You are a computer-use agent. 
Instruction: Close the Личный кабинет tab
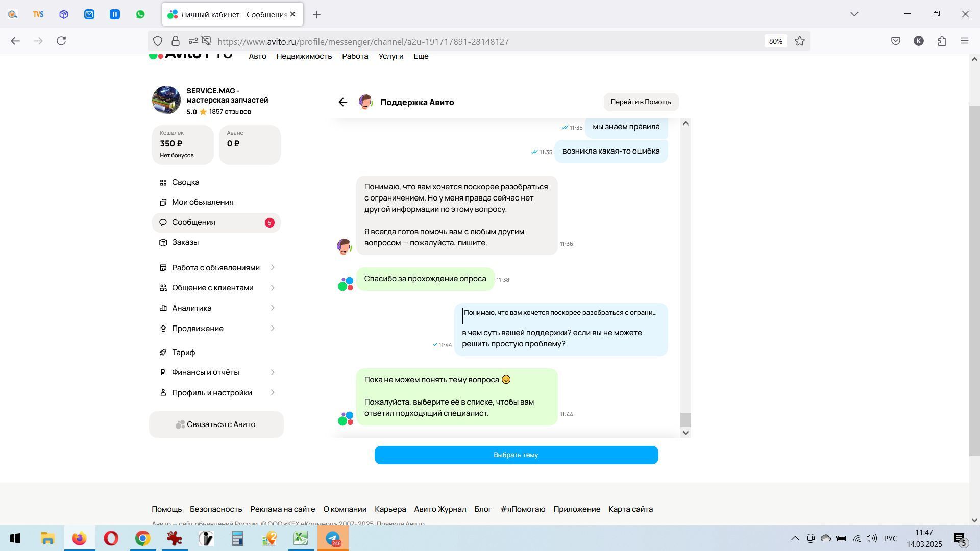click(293, 14)
